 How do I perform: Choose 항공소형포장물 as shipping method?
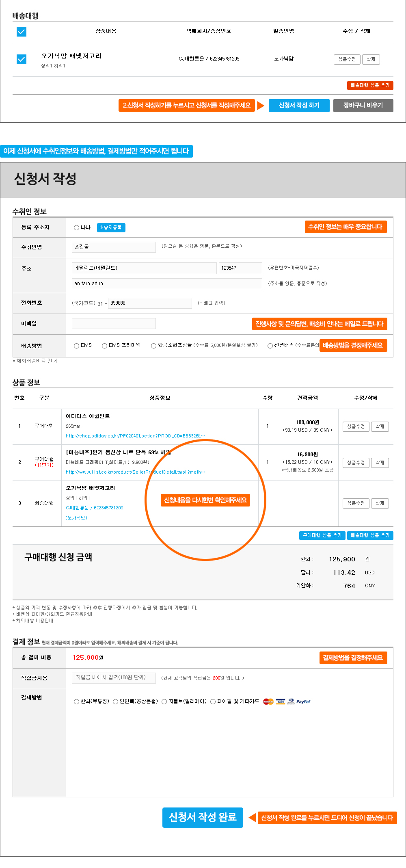tap(153, 346)
